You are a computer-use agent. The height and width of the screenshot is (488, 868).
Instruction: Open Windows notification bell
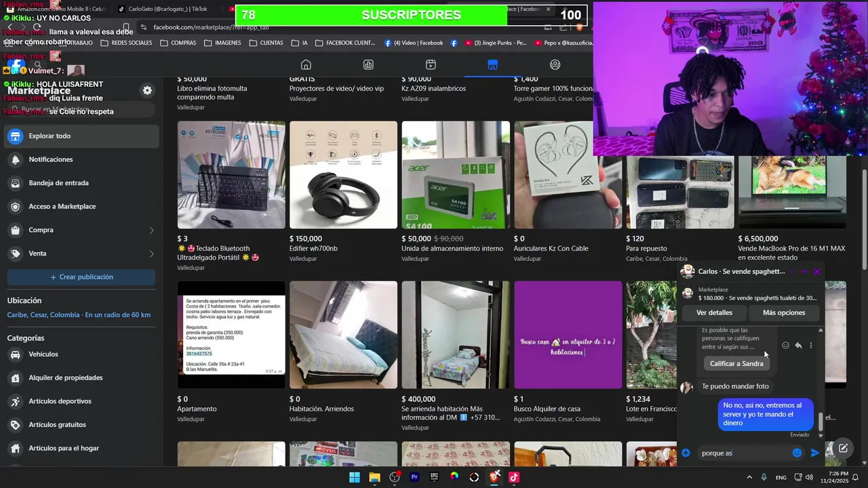tap(856, 477)
